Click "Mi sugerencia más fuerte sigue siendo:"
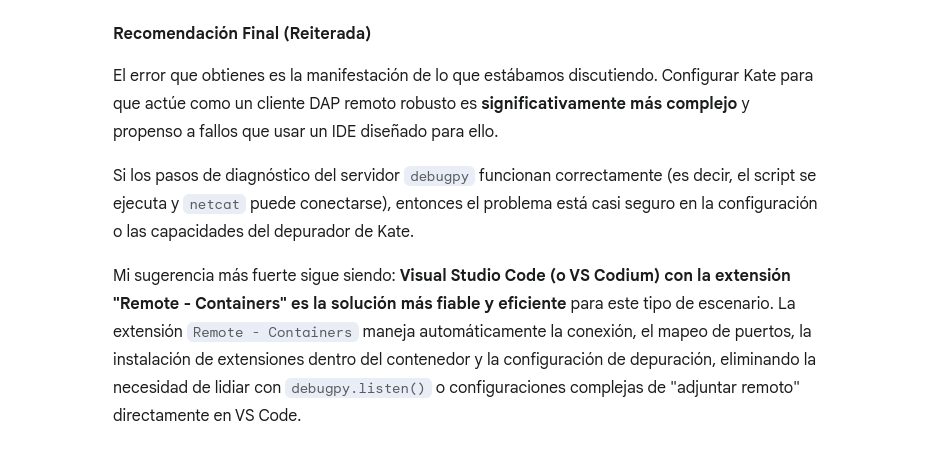Image resolution: width=950 pixels, height=452 pixels. click(x=254, y=276)
